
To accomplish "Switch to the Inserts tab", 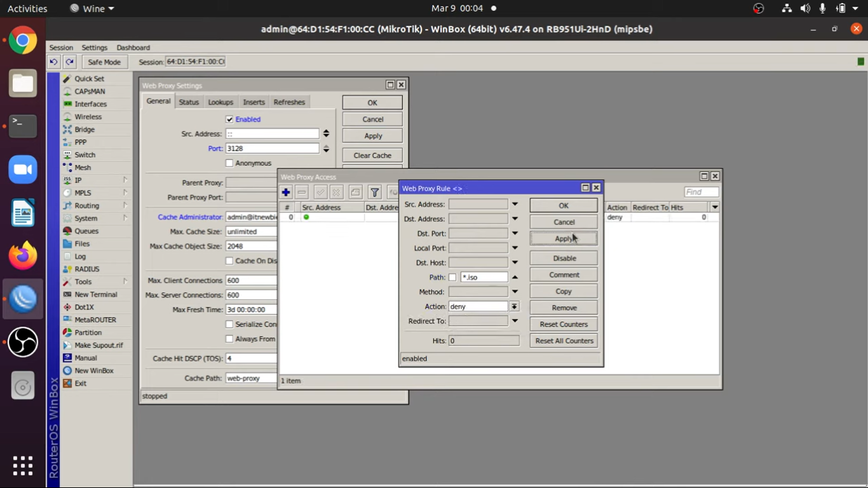I will click(254, 102).
